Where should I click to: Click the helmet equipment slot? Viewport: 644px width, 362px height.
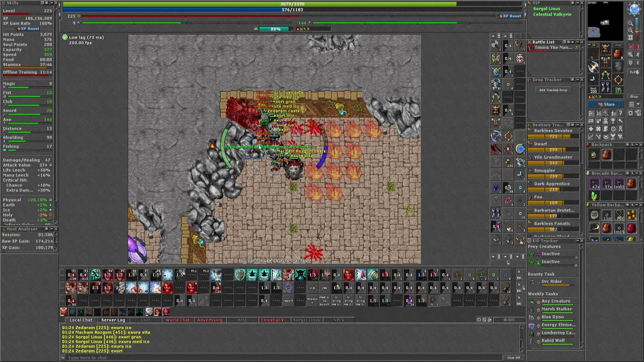605,49
